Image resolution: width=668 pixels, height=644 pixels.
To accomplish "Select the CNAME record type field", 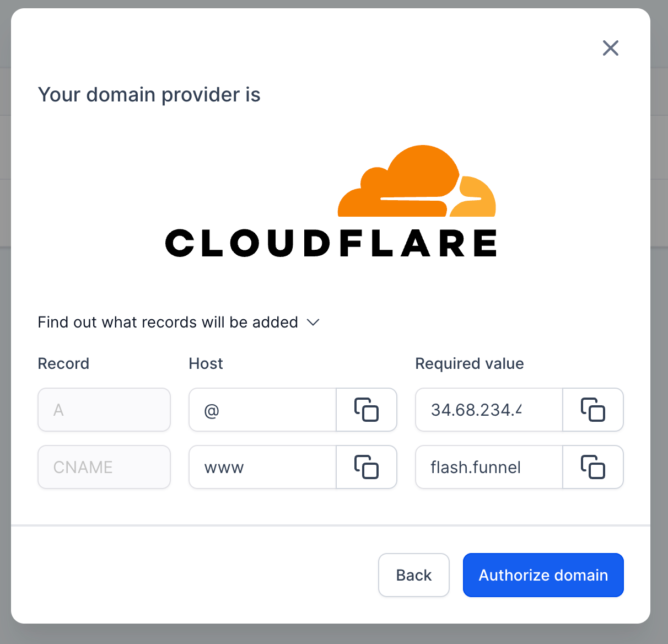I will (104, 467).
